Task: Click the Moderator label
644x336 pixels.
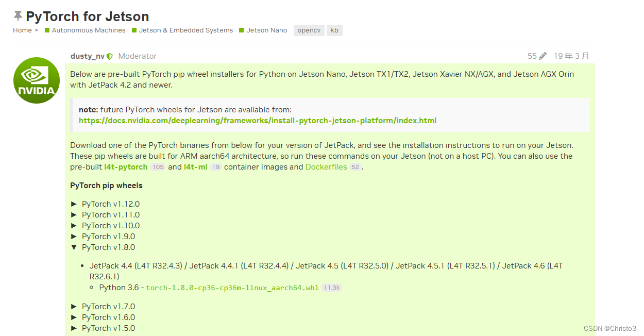Action: click(x=138, y=56)
